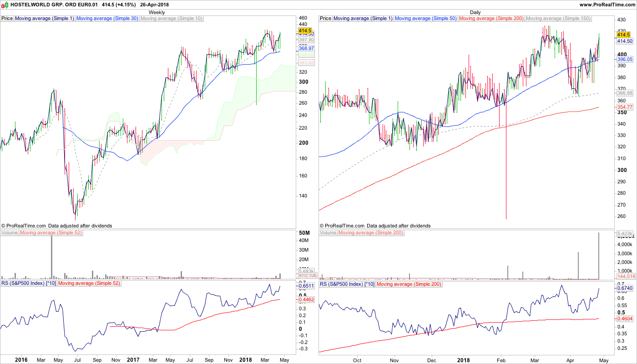This screenshot has width=637, height=364.
Task: Click the 2017 marker on weekly time axis
Action: pos(133,359)
